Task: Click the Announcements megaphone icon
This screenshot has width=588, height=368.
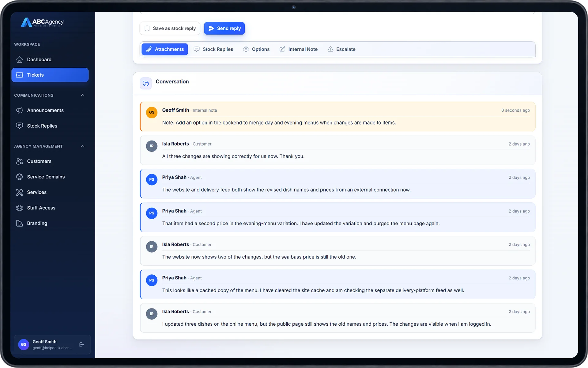Action: [x=19, y=110]
